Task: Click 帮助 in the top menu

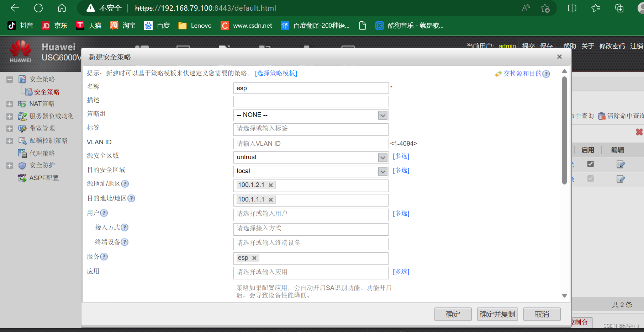Action: pyautogui.click(x=570, y=46)
